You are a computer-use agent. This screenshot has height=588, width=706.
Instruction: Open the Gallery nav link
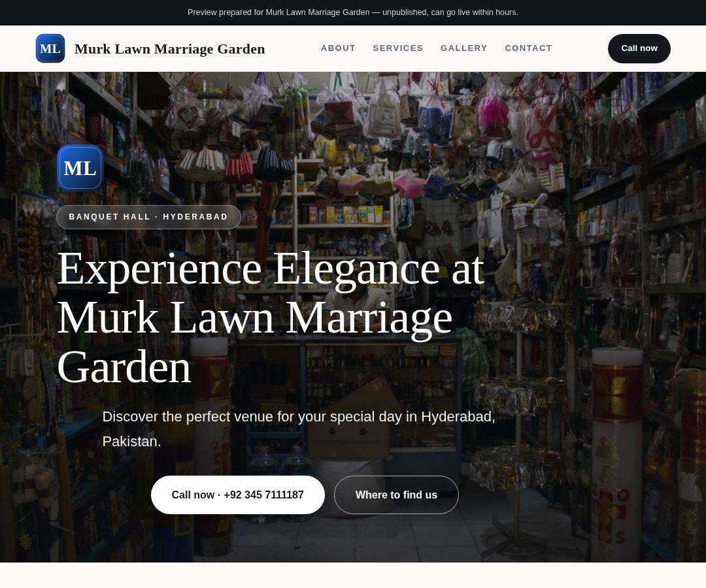click(463, 48)
